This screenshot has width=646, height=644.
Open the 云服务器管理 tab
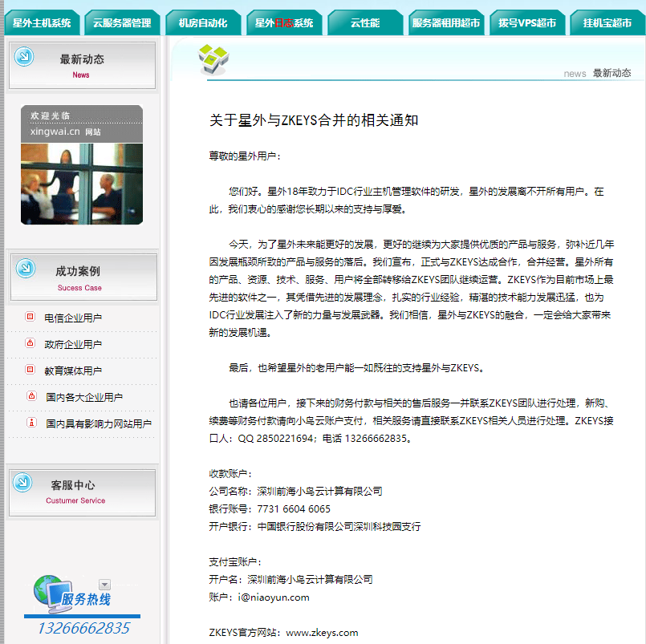coord(122,22)
